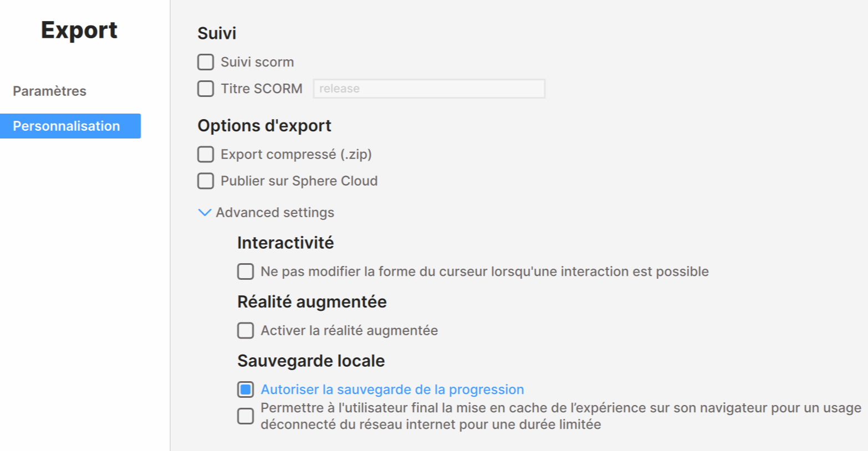
Task: Open the Paramètres sidebar tab
Action: [50, 91]
